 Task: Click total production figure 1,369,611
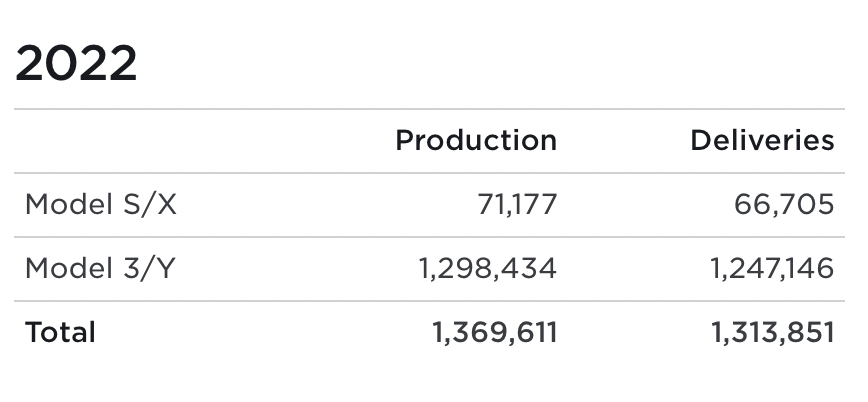coord(494,332)
